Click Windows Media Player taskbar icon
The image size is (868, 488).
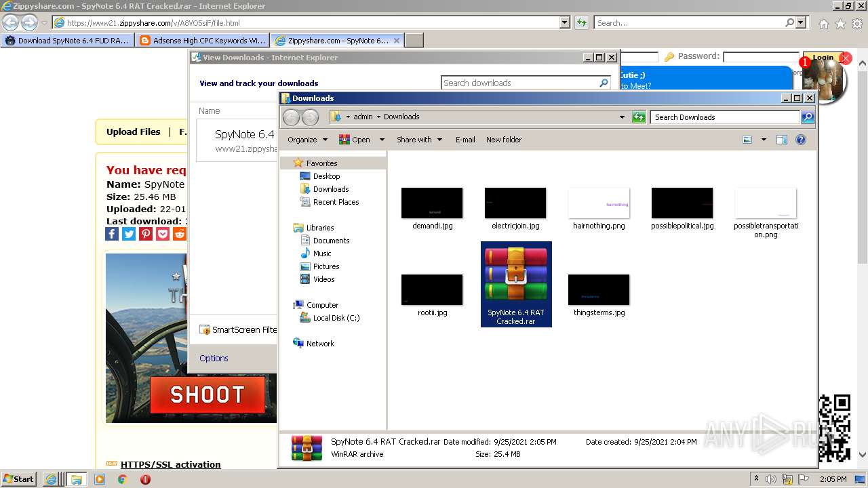(x=100, y=479)
